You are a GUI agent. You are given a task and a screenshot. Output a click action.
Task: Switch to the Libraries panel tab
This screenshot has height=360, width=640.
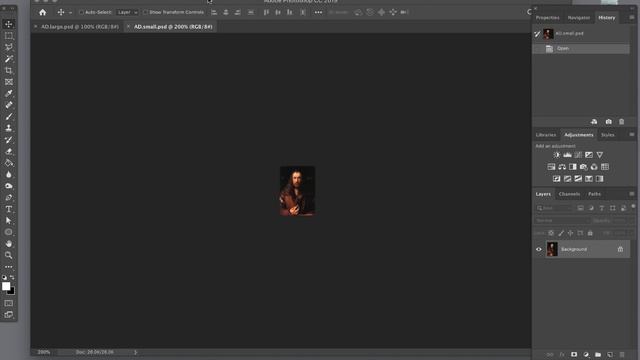pyautogui.click(x=546, y=135)
